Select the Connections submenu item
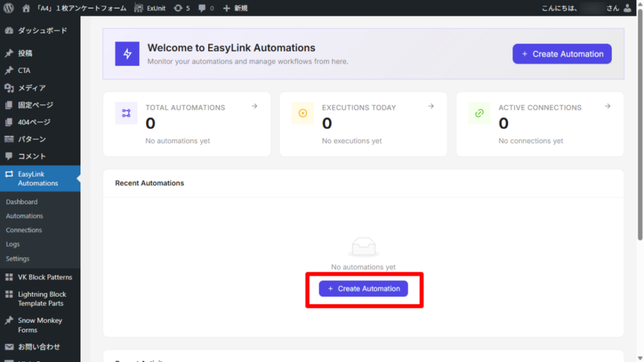Viewport: 644px width, 362px height. pos(24,230)
